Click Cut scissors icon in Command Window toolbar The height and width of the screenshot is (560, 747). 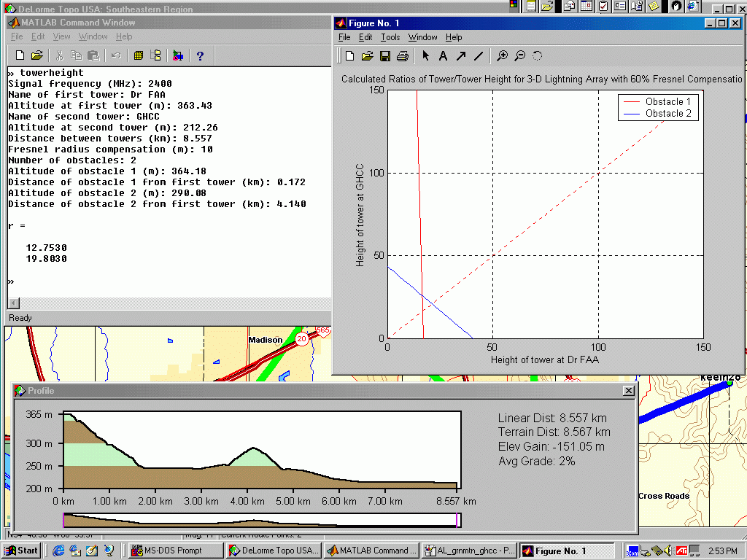(x=60, y=55)
